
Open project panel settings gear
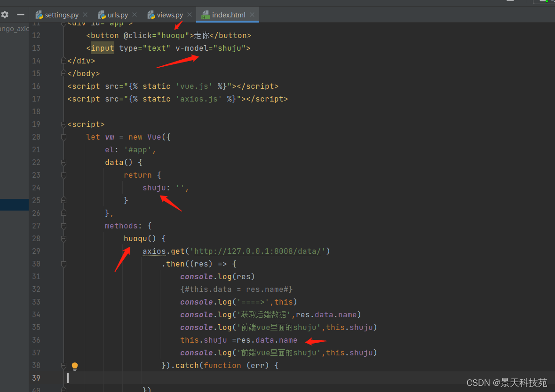(x=5, y=15)
